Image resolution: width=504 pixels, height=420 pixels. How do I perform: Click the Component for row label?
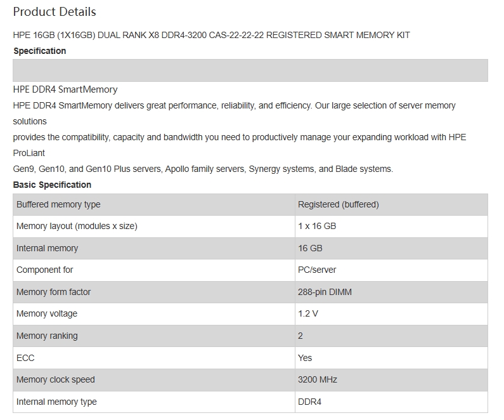(44, 270)
